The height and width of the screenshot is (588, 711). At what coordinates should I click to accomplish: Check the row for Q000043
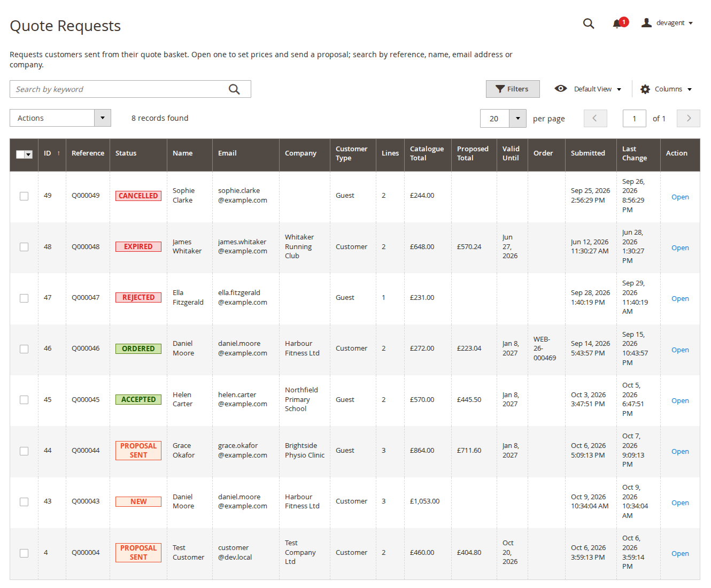point(24,502)
